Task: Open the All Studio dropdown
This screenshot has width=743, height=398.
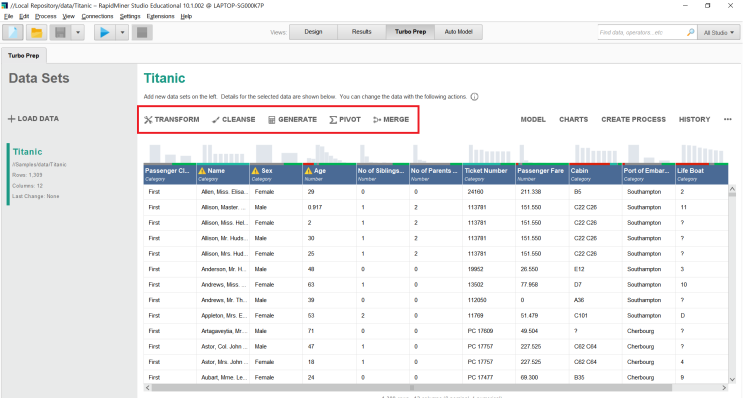Action: pos(718,33)
